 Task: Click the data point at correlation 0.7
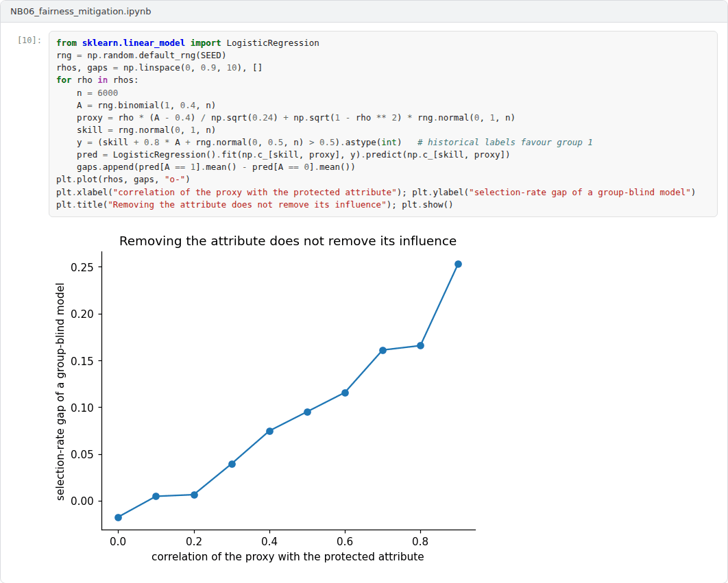(383, 351)
